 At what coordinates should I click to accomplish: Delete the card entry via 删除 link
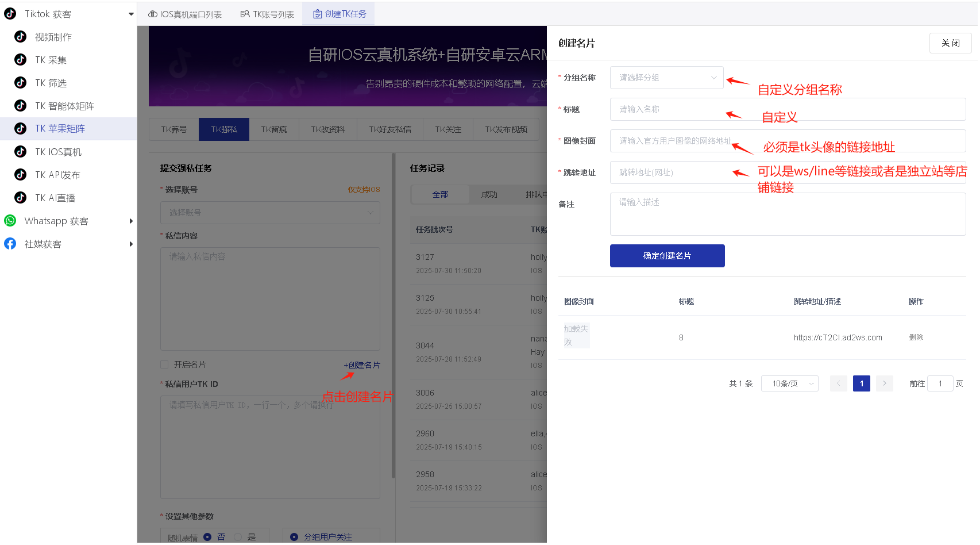[x=916, y=337]
